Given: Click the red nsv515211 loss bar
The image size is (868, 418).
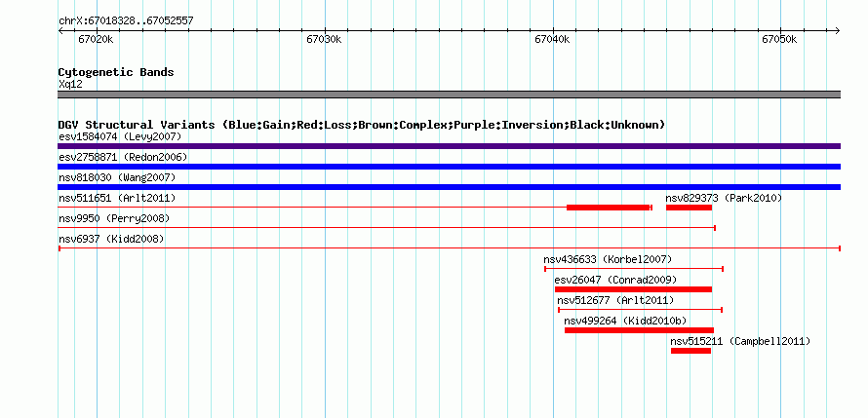Looking at the screenshot, I should point(690,351).
